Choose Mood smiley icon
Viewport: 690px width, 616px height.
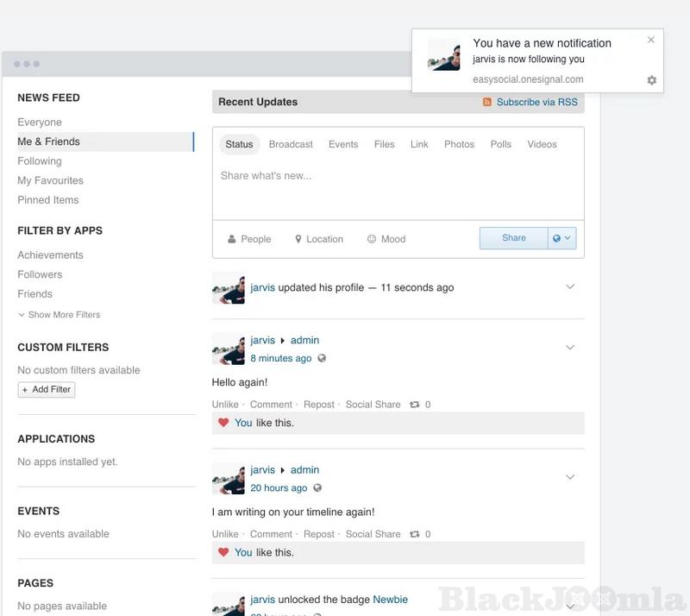click(x=372, y=239)
